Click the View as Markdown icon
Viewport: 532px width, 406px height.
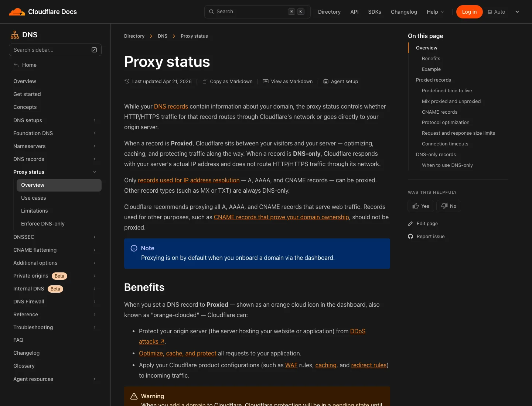[x=266, y=82]
